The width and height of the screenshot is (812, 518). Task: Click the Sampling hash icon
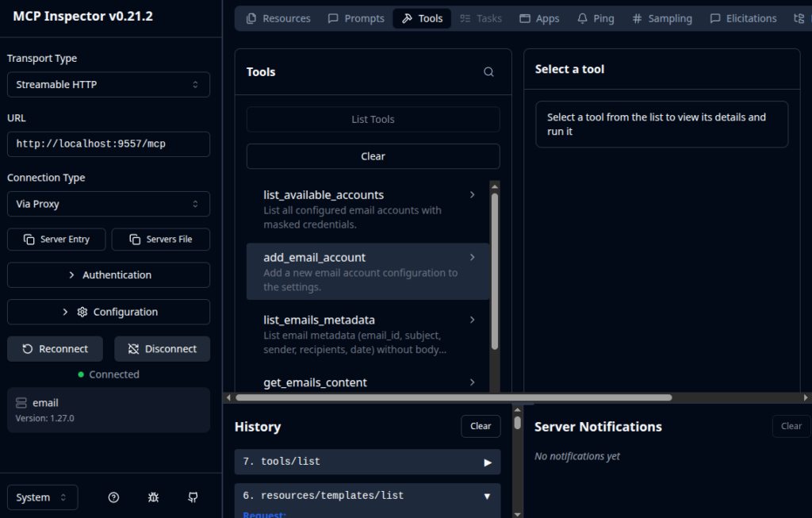pos(637,19)
